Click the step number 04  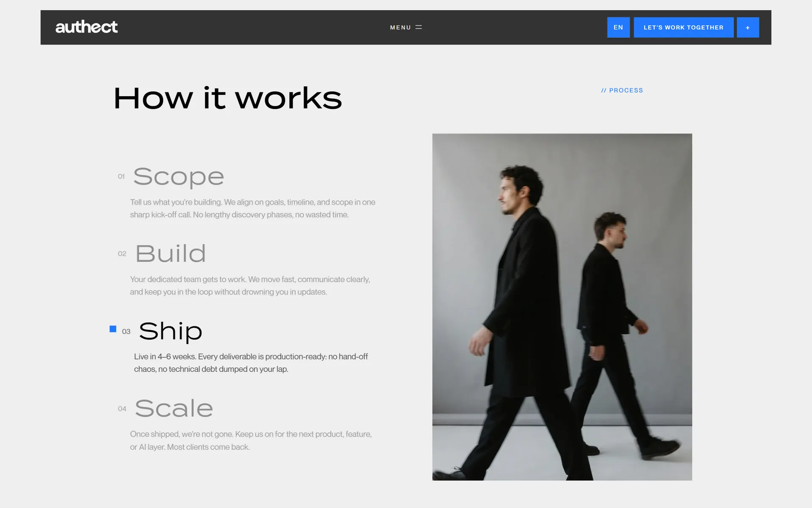(x=122, y=409)
